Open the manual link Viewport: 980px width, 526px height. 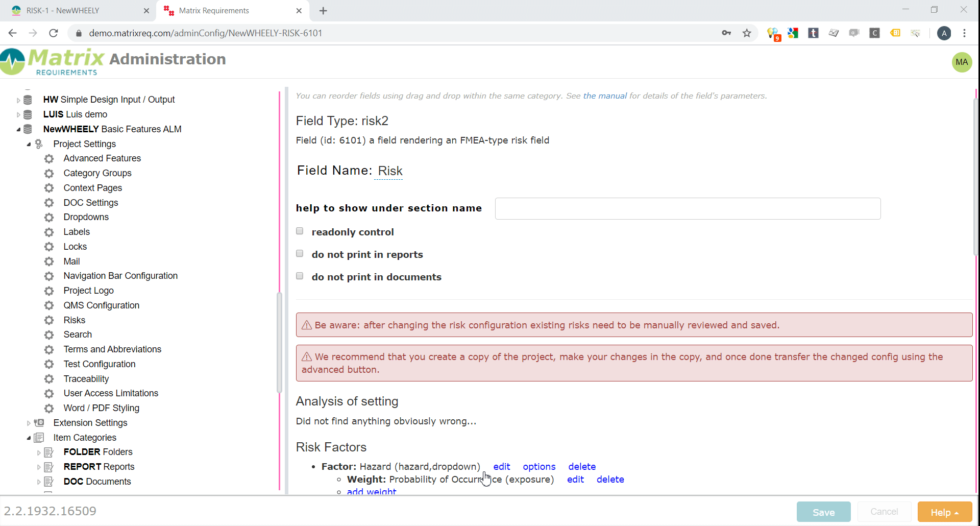pyautogui.click(x=605, y=95)
